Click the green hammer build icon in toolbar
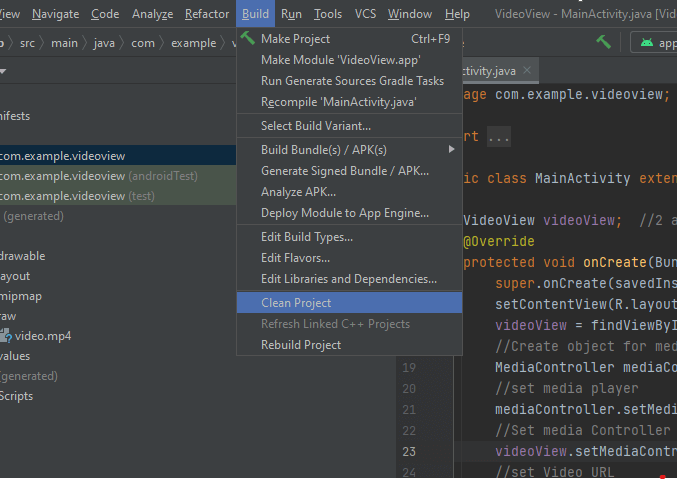 [603, 43]
